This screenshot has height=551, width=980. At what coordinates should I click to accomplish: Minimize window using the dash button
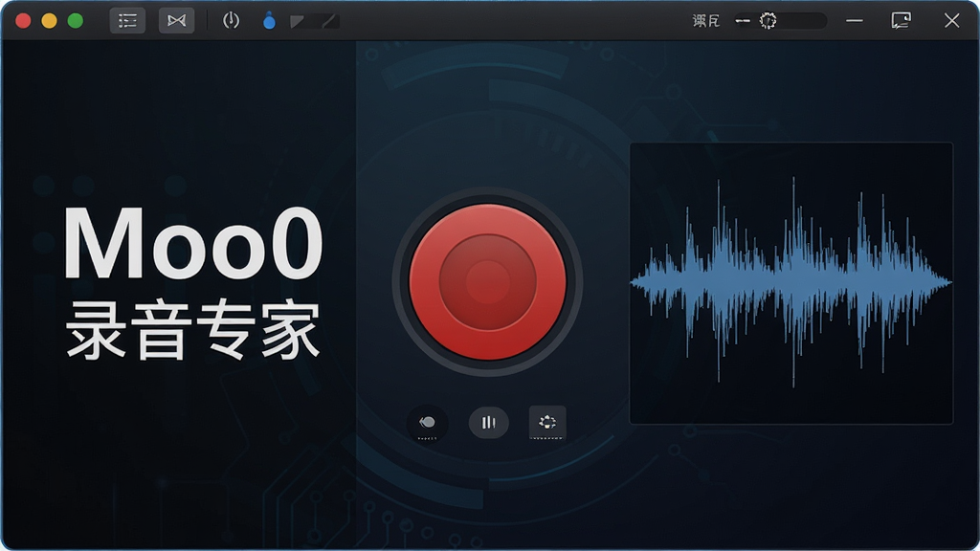point(855,21)
